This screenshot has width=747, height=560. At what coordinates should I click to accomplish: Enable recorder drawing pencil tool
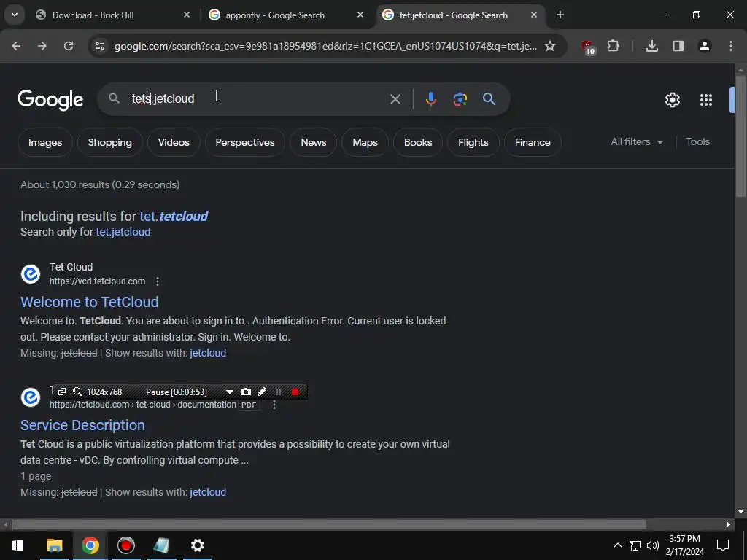pyautogui.click(x=262, y=392)
